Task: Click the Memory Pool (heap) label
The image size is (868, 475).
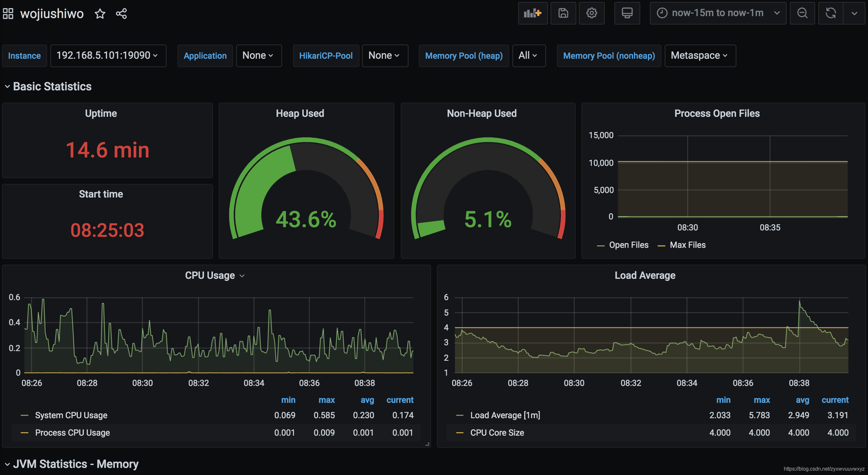Action: (464, 56)
